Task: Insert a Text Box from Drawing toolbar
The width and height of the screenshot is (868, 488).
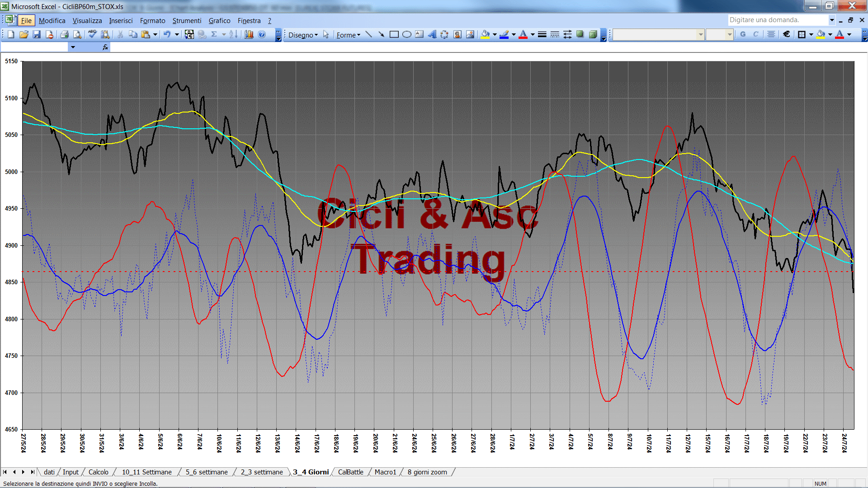Action: tap(419, 34)
